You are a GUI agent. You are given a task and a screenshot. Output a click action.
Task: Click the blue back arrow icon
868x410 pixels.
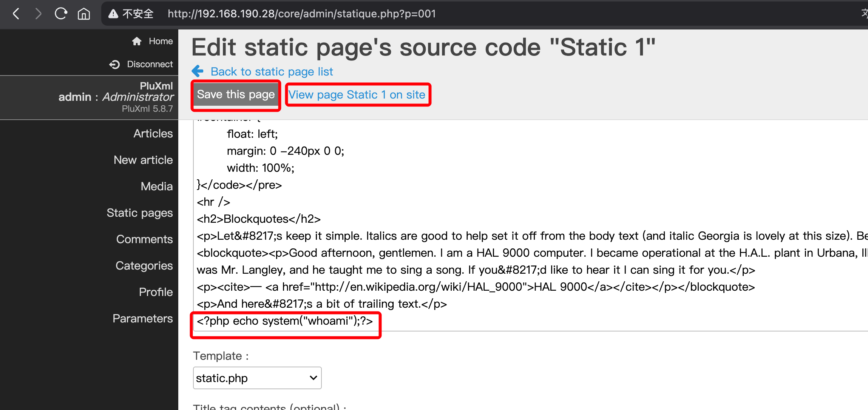[x=198, y=71]
